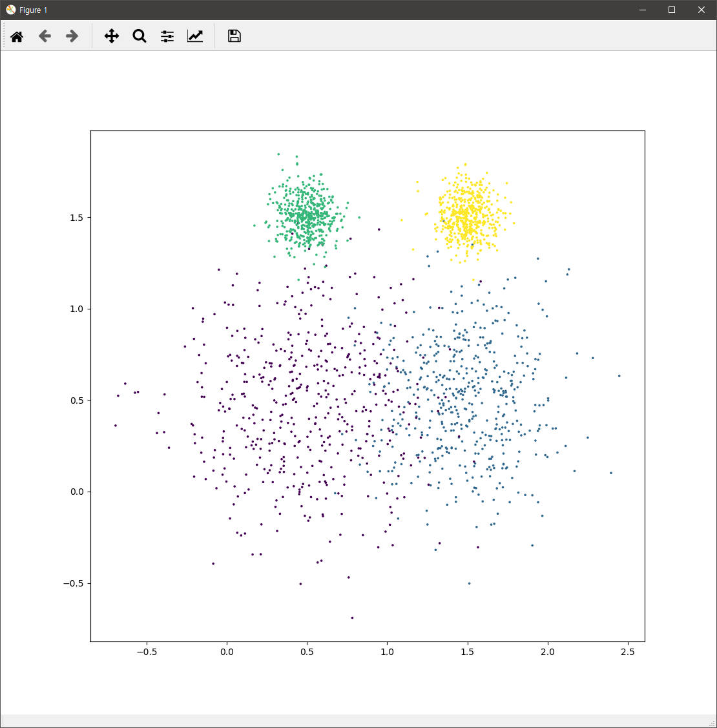Click the x-axis tick label 1.5
The image size is (717, 728).
tap(468, 652)
